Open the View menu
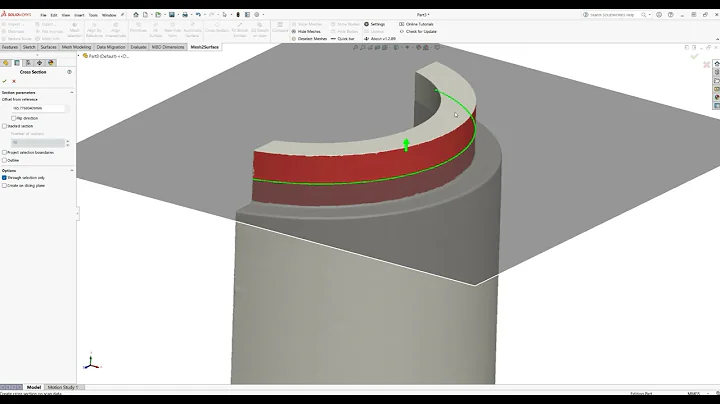The width and height of the screenshot is (720, 404). pos(66,15)
